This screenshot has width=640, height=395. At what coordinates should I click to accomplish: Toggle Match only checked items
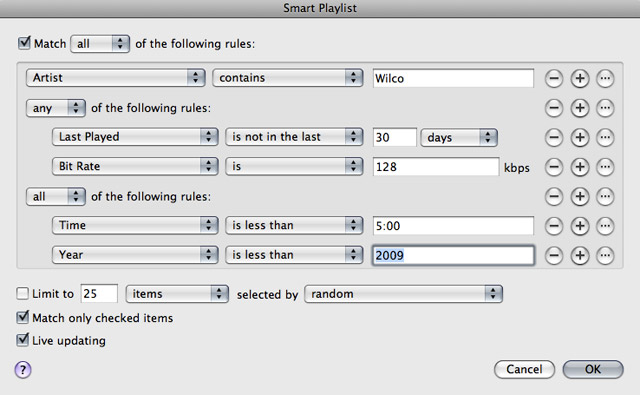click(23, 317)
